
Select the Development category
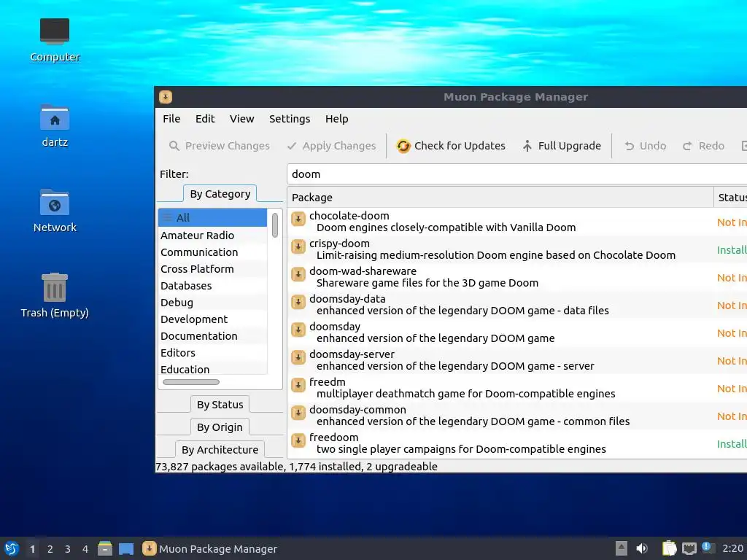[x=212, y=319]
